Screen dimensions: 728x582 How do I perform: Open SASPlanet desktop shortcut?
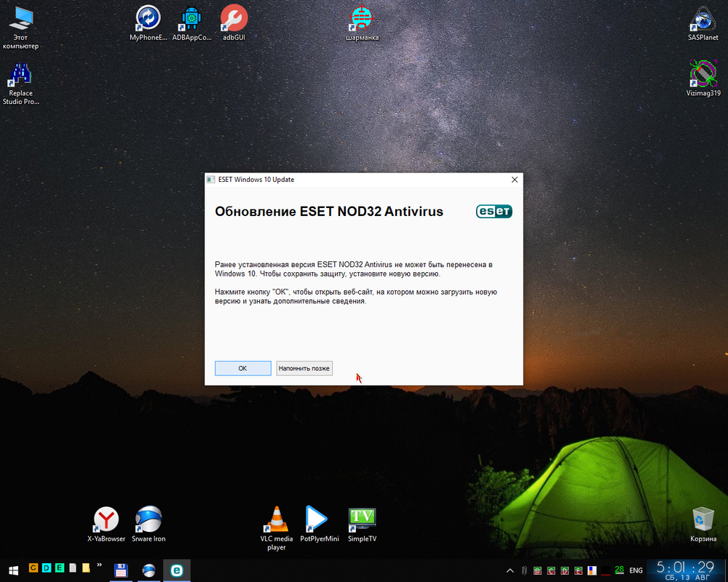point(703,23)
